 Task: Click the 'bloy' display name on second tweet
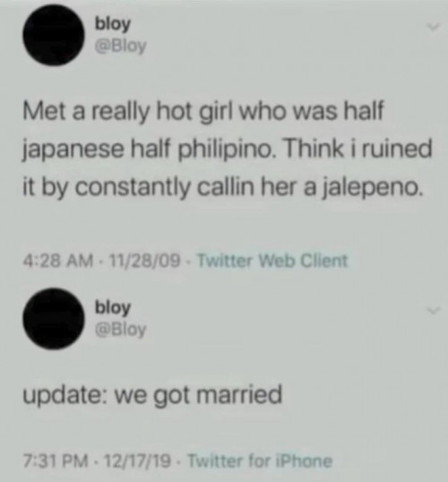[113, 307]
